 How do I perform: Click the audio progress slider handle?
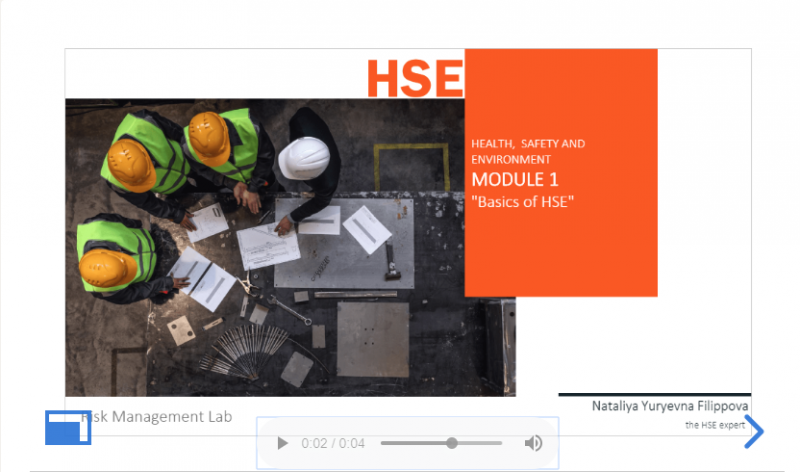point(452,443)
